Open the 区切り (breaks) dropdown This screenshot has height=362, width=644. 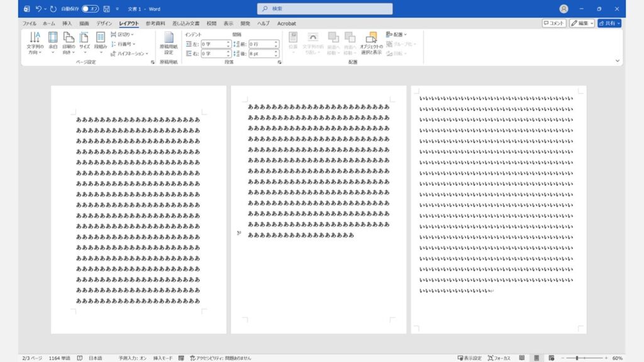123,36
